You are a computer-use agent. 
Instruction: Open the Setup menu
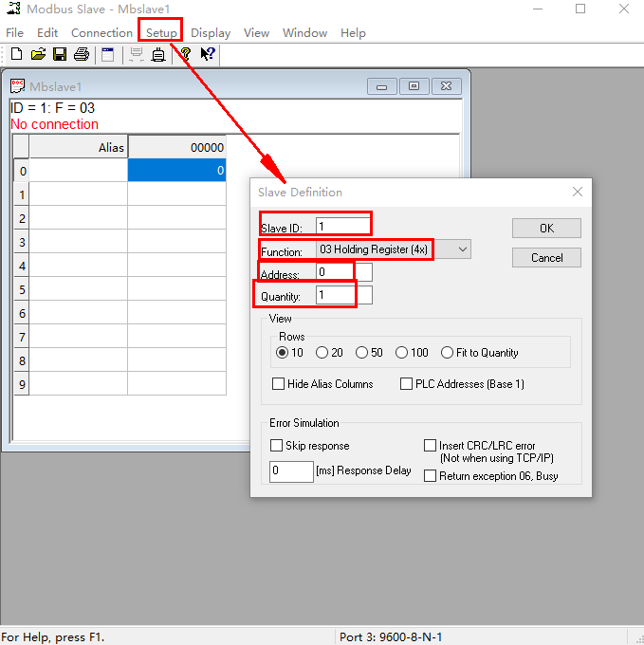coord(161,32)
